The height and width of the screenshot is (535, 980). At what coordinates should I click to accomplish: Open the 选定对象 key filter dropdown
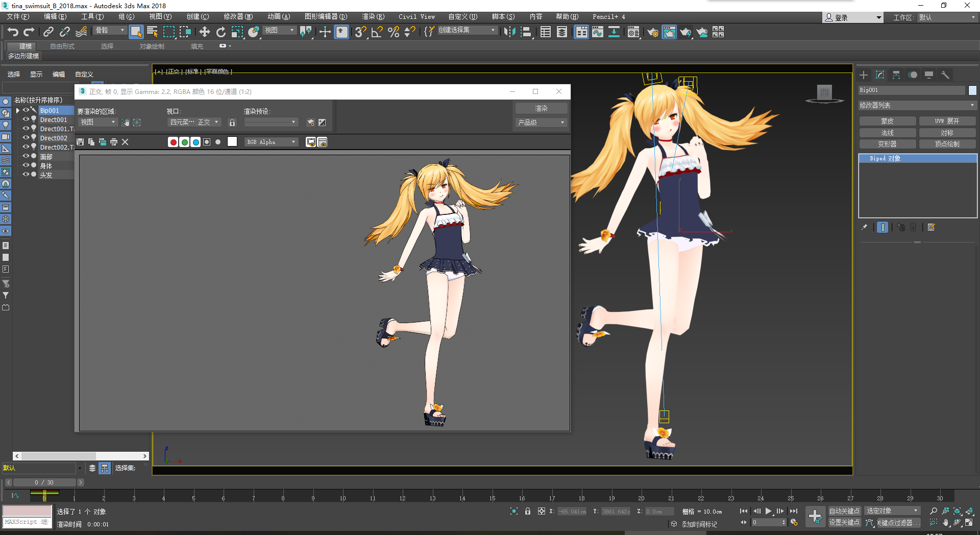point(892,510)
